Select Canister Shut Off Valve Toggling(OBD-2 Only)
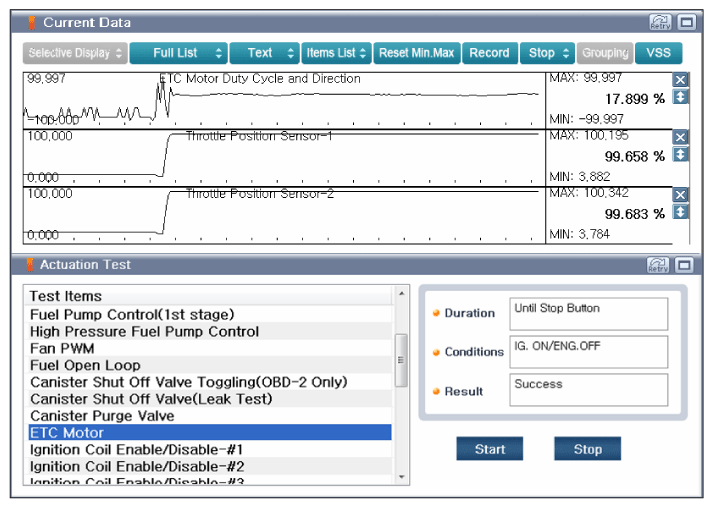The height and width of the screenshot is (508, 713). point(210,382)
